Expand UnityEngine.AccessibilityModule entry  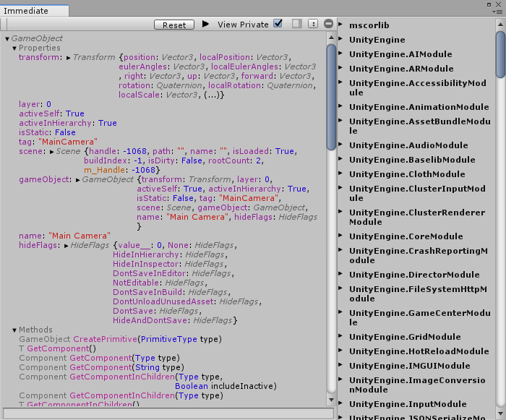340,82
